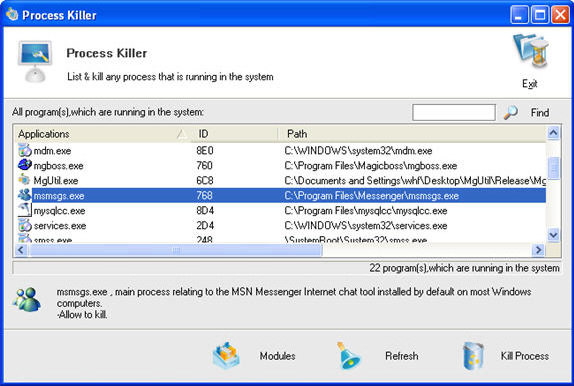Click path C:\WINDOWS\system32\mdm.exe
The width and height of the screenshot is (574, 386).
pyautogui.click(x=358, y=151)
